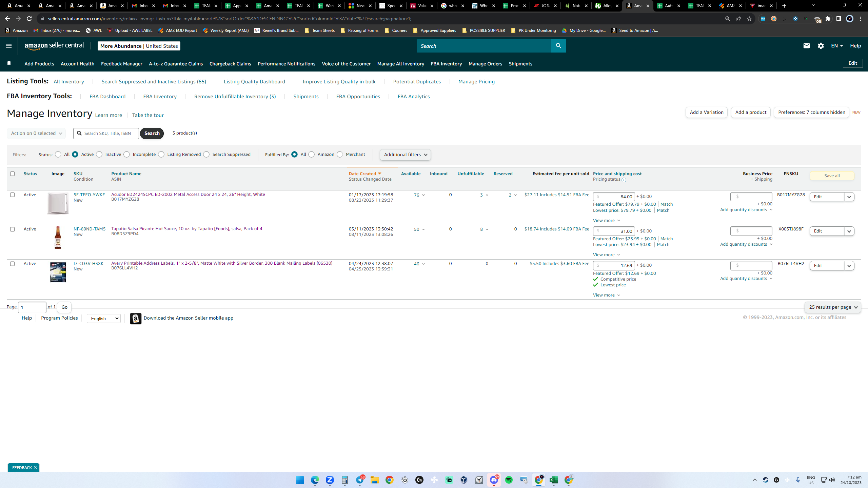Open new browser tab with plus button
This screenshot has width=868, height=488.
pyautogui.click(x=784, y=6)
